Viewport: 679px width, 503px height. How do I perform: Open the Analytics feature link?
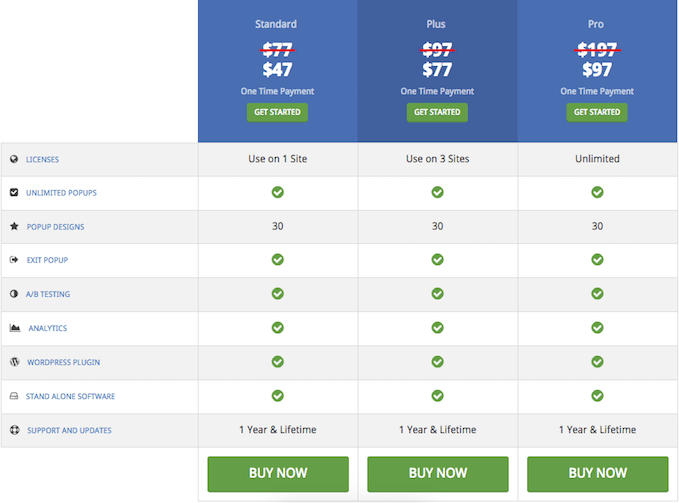(x=48, y=328)
